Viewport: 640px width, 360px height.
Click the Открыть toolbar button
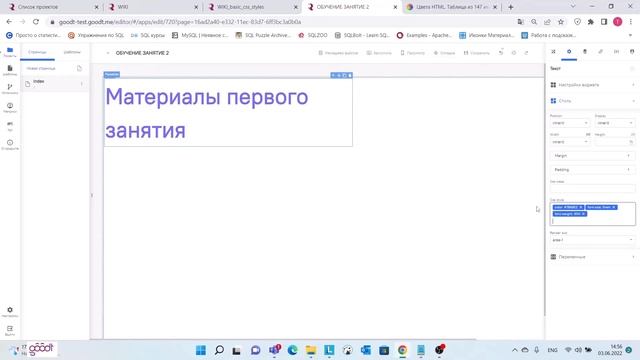tap(444, 53)
